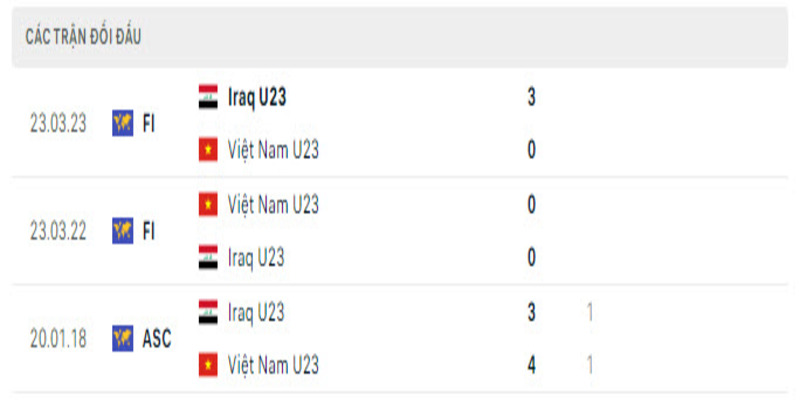Click world map icon beside 23.03.23 FI
Image resolution: width=800 pixels, height=400 pixels.
[x=123, y=124]
